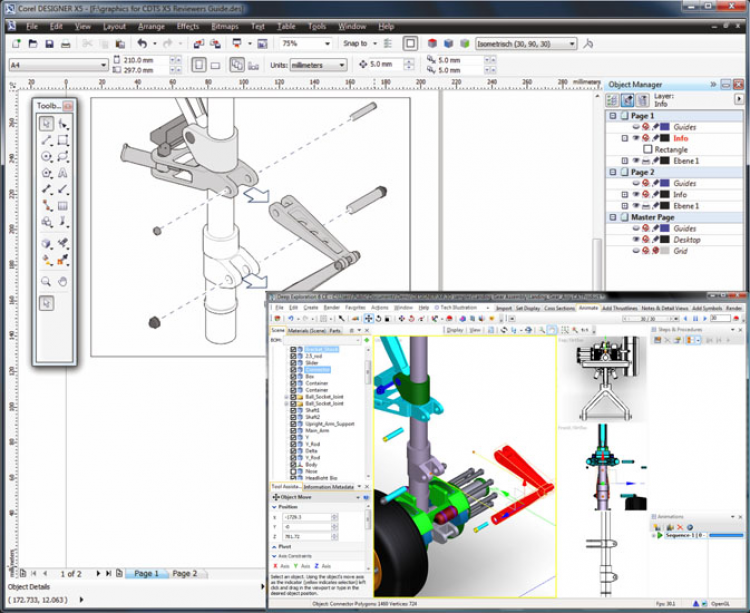
Task: Click the nudge offset 5.0 mm field
Action: click(x=386, y=64)
